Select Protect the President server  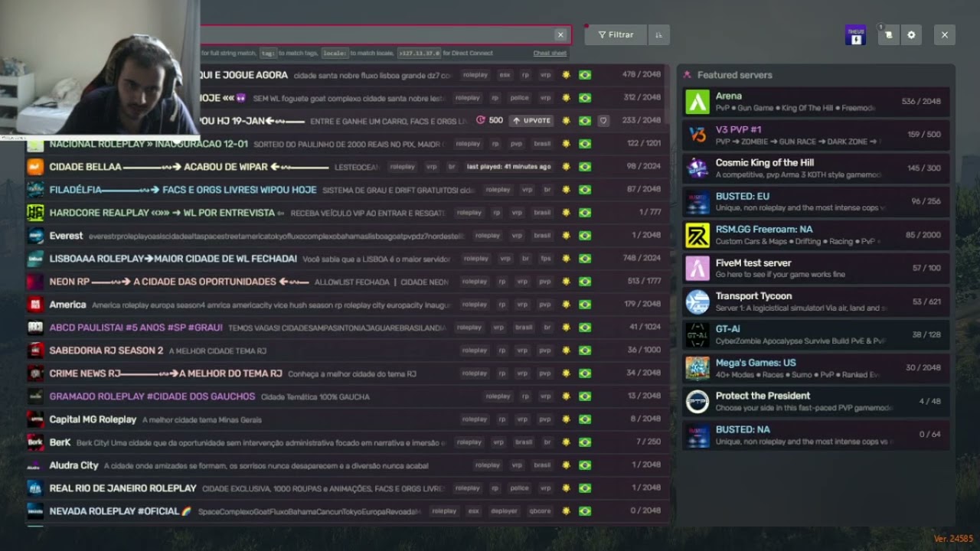(816, 401)
